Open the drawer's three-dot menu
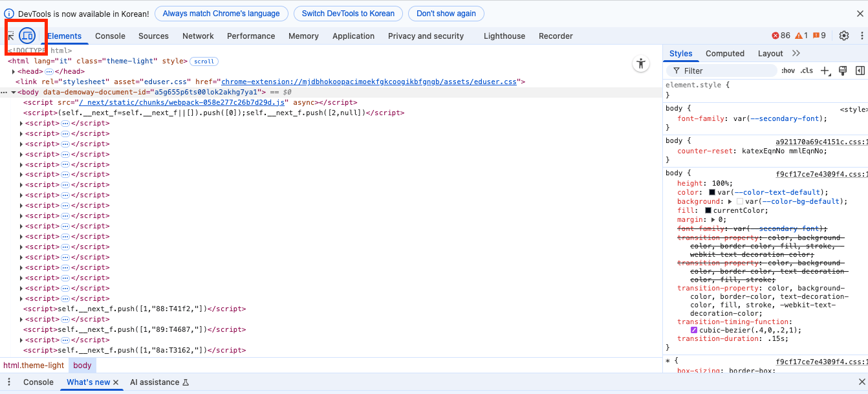Screen dimensions: 868x394 pyautogui.click(x=9, y=382)
